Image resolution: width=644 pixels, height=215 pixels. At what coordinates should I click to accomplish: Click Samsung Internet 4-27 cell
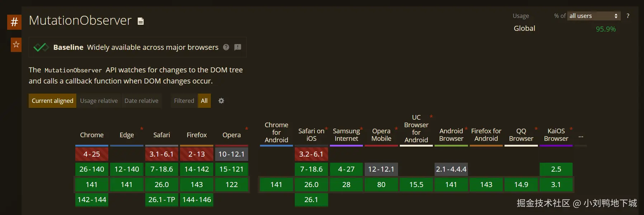click(346, 169)
